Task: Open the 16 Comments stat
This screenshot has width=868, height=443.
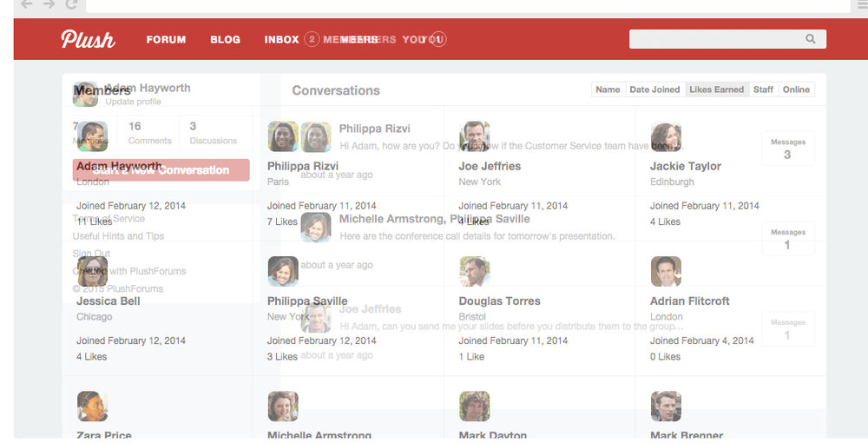Action: pos(149,133)
